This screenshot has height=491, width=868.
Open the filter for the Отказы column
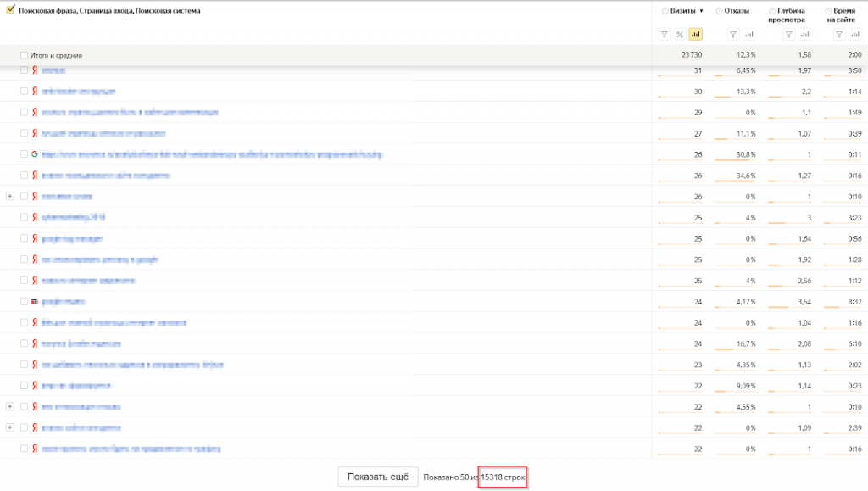point(734,35)
